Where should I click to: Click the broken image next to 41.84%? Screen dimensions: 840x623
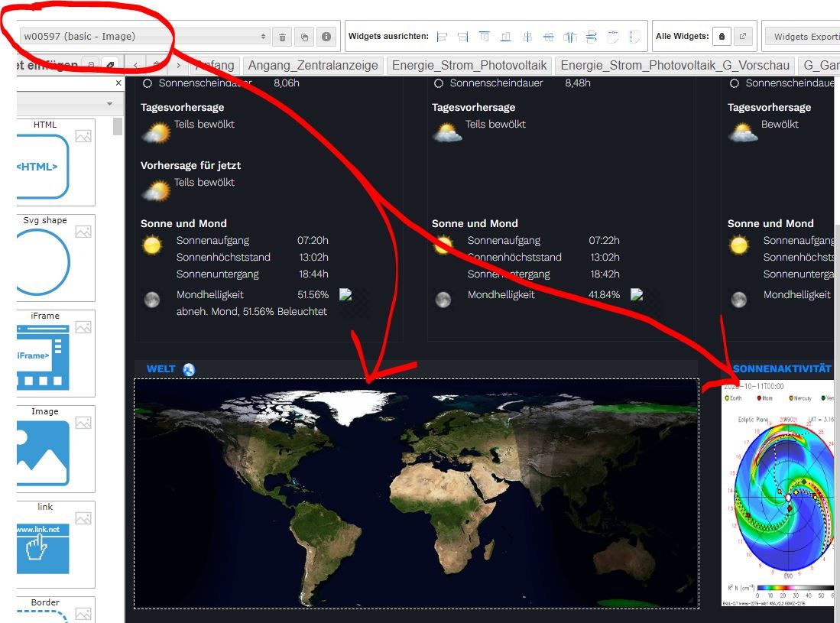point(637,294)
